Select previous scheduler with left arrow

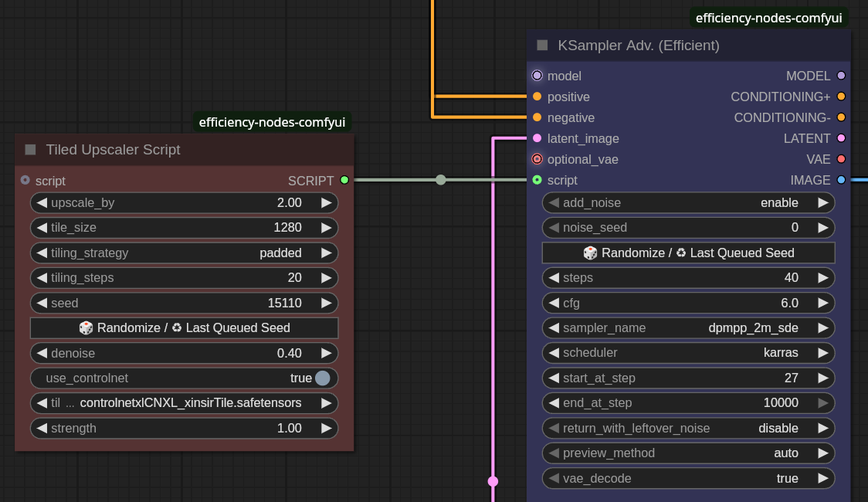554,353
